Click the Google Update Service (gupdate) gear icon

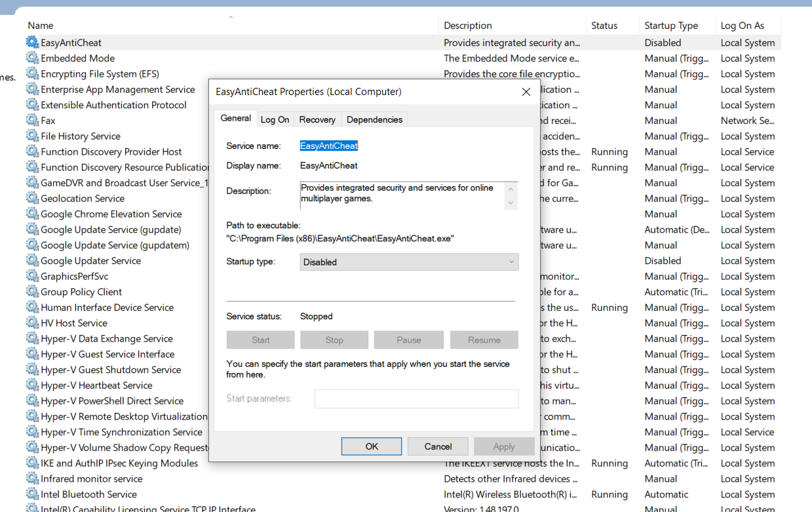pyautogui.click(x=32, y=229)
